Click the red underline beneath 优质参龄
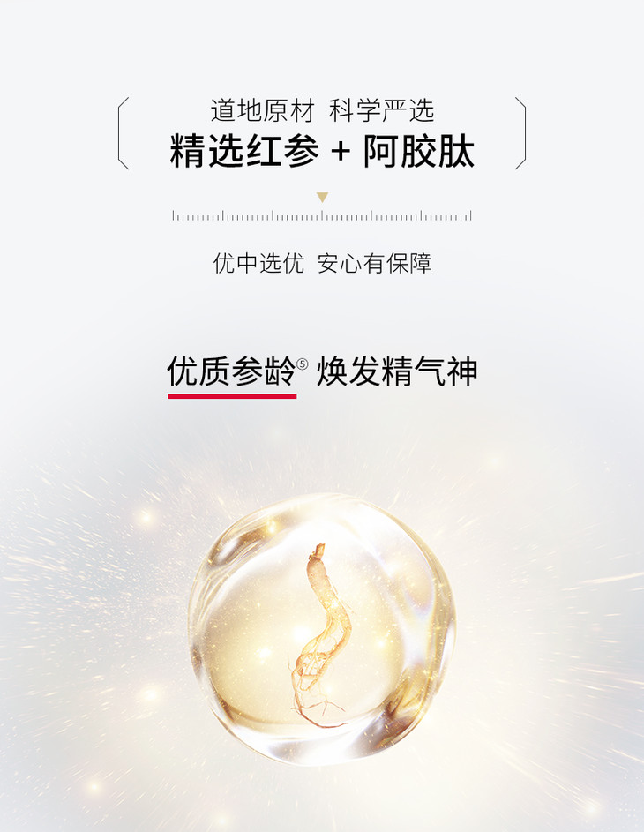The image size is (644, 832). click(232, 396)
